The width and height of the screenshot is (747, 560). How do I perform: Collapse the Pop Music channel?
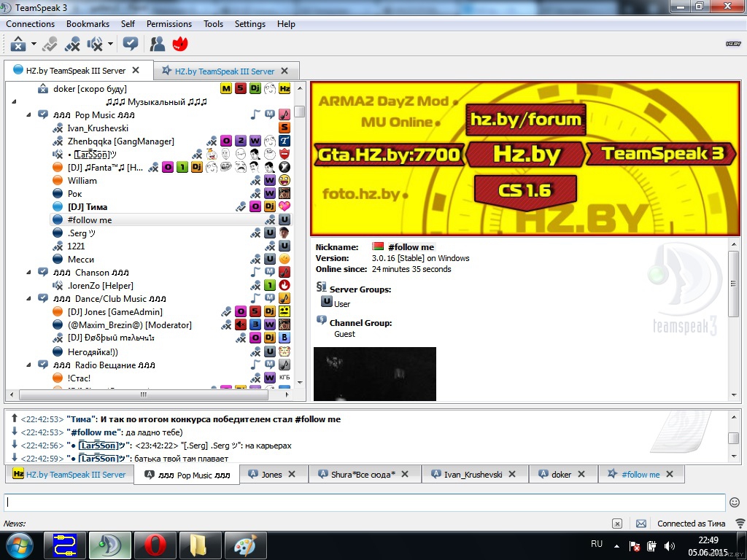(28, 114)
